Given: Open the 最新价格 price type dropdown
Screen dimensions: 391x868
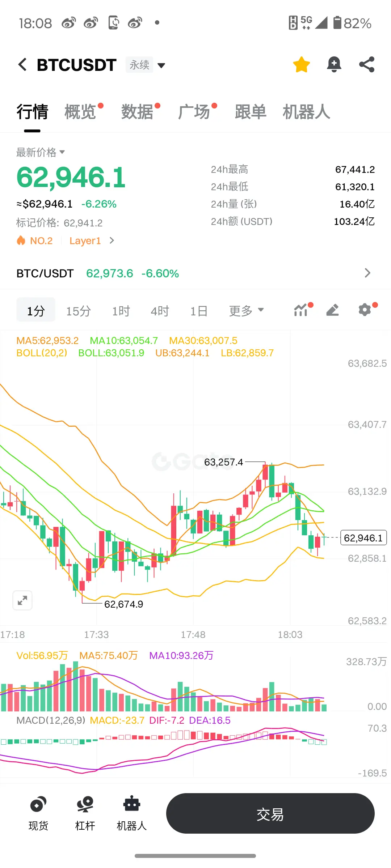Looking at the screenshot, I should coord(41,152).
